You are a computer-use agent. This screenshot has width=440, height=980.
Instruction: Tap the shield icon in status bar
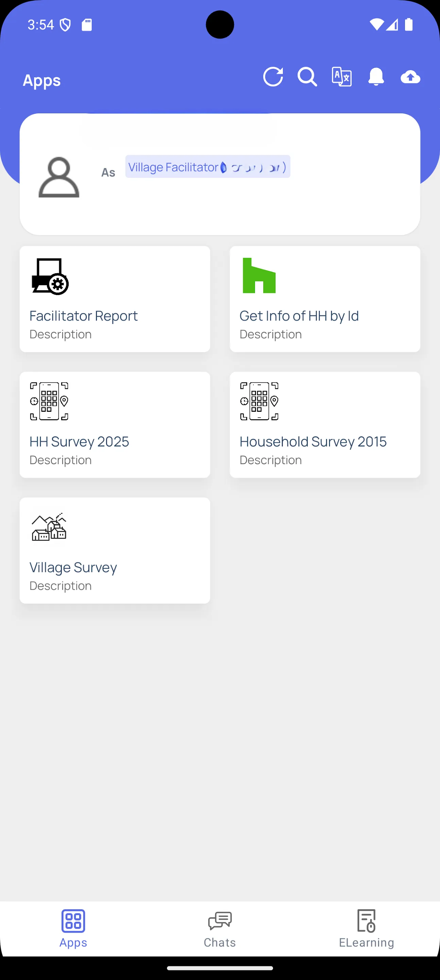click(65, 25)
